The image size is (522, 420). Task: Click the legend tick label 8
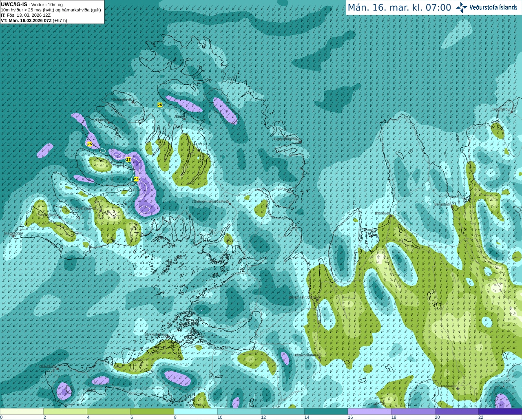[x=175, y=417]
